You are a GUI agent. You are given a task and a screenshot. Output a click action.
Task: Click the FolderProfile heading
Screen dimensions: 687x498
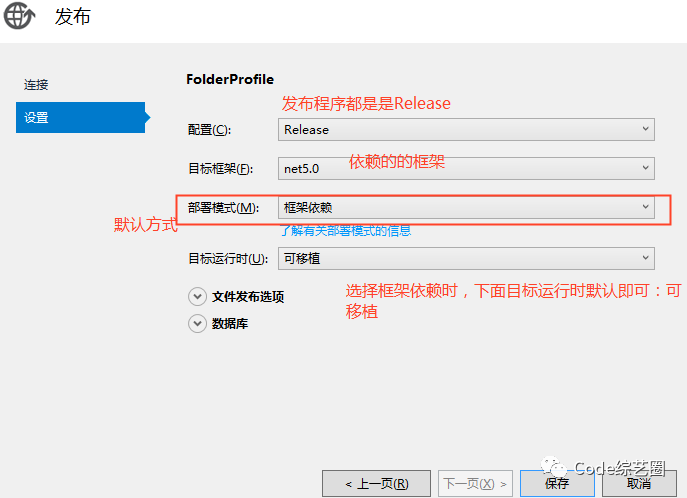click(x=230, y=79)
